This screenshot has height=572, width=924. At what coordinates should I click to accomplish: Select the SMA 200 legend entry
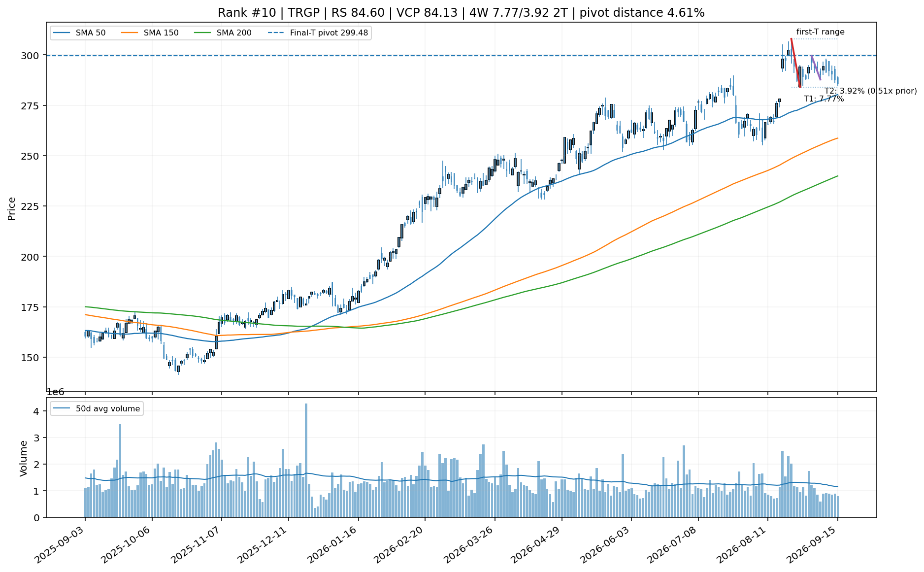pyautogui.click(x=223, y=33)
